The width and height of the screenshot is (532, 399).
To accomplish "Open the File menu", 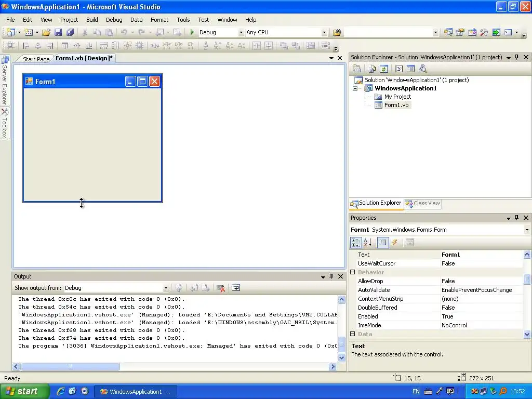I will click(x=10, y=20).
